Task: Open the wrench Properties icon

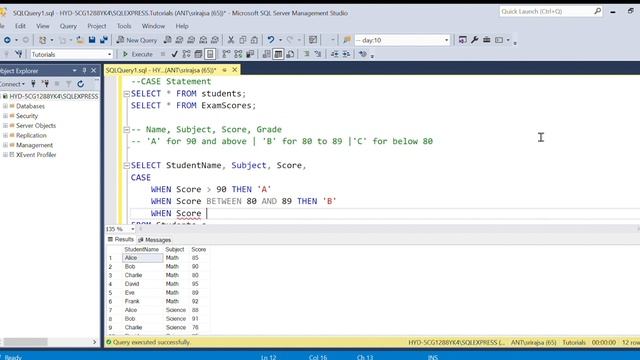Action: tap(474, 40)
